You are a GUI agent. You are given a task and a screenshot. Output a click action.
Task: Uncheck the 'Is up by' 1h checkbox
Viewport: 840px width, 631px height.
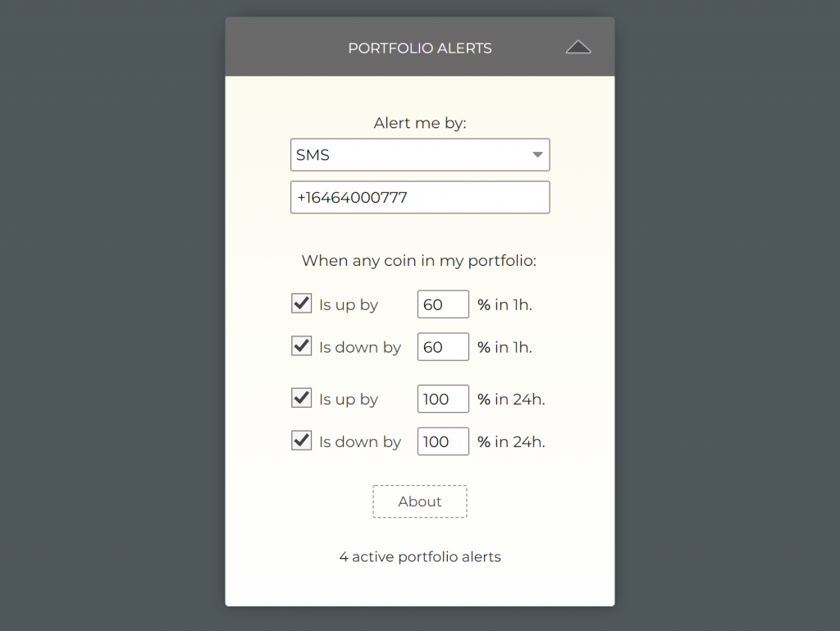tap(301, 304)
